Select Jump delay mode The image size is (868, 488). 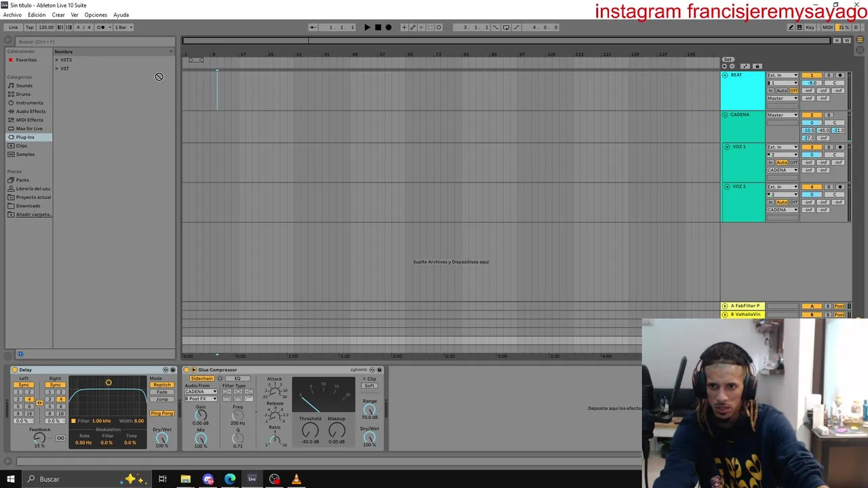161,399
